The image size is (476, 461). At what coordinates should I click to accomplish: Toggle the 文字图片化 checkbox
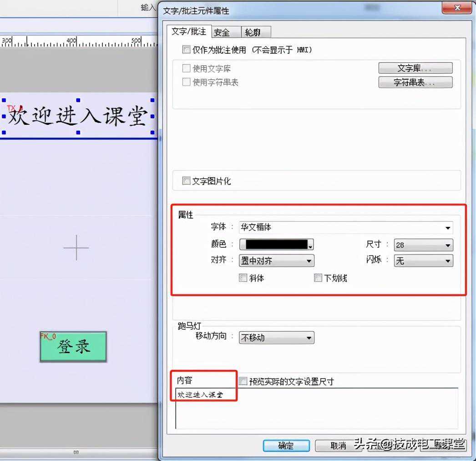(186, 181)
